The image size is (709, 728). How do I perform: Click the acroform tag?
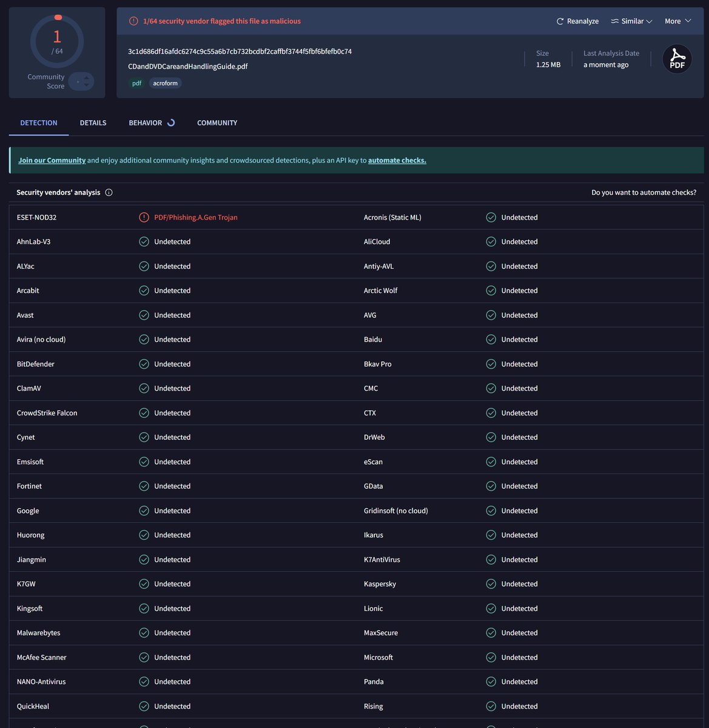[166, 83]
